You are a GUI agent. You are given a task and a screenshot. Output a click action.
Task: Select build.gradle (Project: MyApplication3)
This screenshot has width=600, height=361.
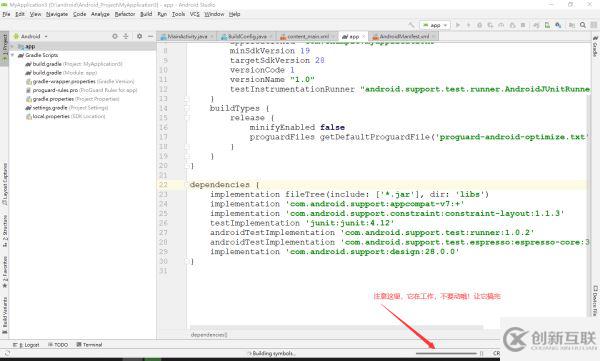pos(74,64)
